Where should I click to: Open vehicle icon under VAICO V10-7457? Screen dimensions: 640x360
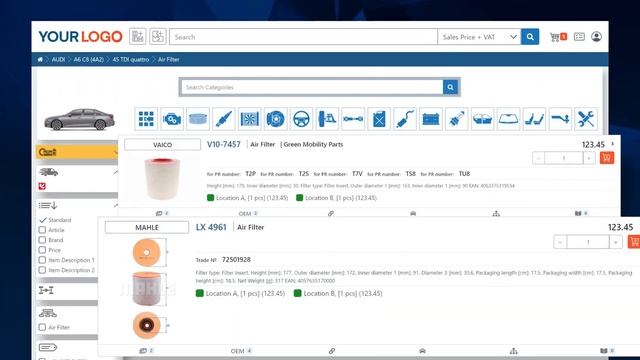point(413,213)
